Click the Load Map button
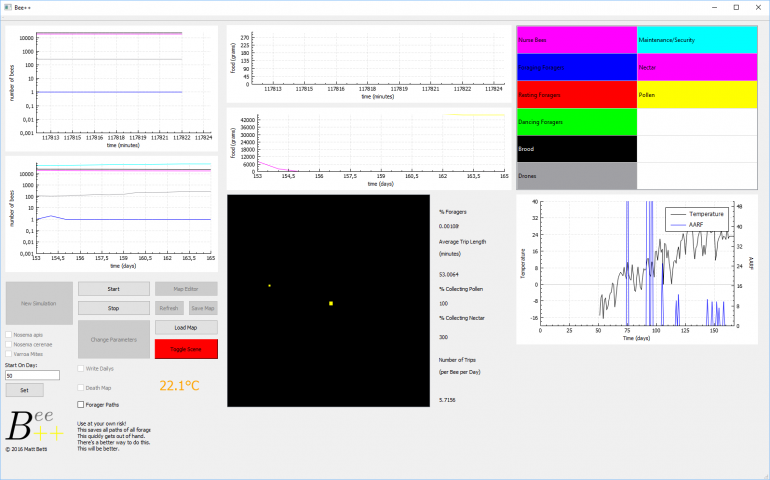Screen dimensions: 770x480 click(185, 327)
